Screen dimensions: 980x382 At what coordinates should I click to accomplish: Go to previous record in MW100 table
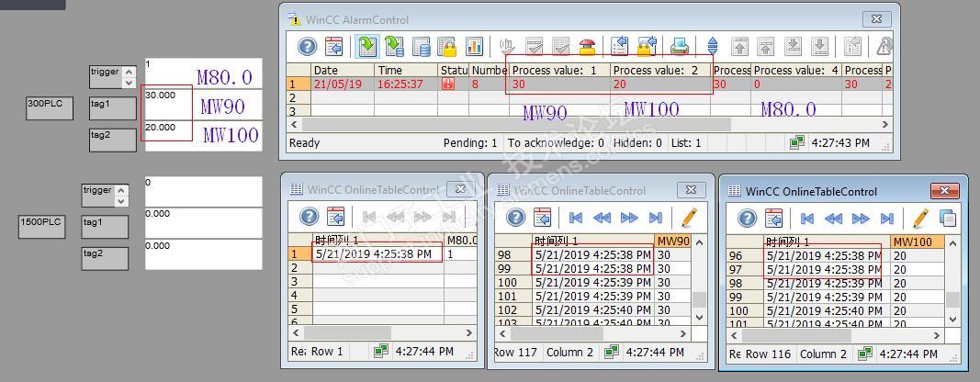coord(834,219)
